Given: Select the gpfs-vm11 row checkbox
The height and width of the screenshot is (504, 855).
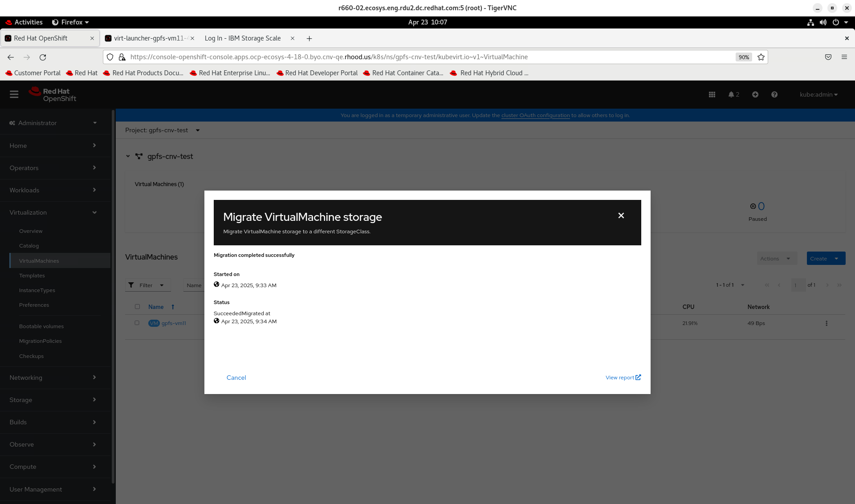Looking at the screenshot, I should 137,323.
